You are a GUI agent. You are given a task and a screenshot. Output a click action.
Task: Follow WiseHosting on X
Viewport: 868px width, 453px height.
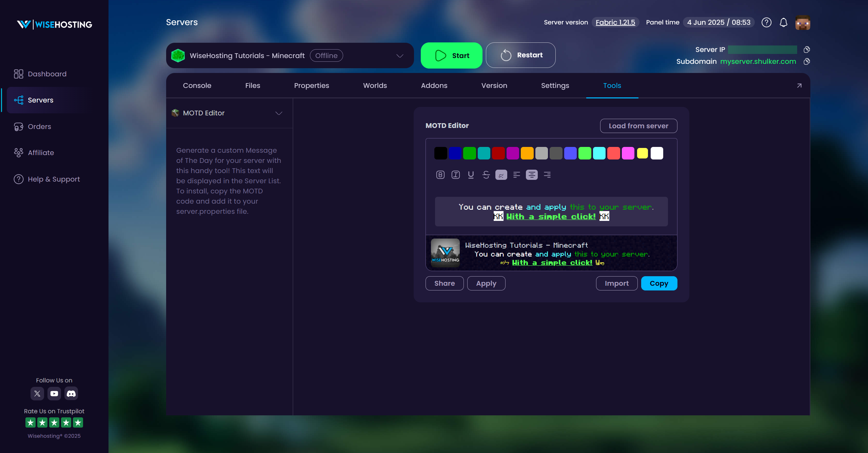[37, 394]
